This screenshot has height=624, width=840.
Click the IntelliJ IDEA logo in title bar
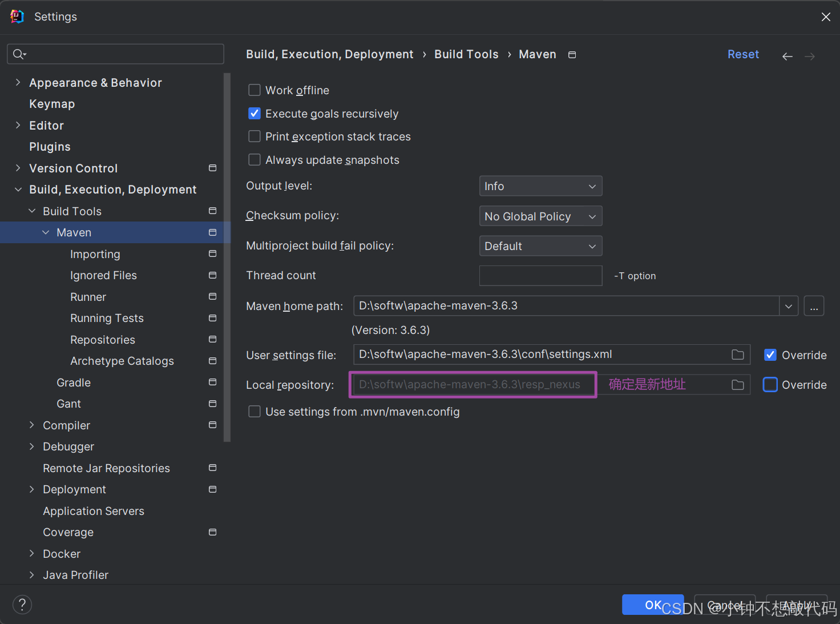17,17
